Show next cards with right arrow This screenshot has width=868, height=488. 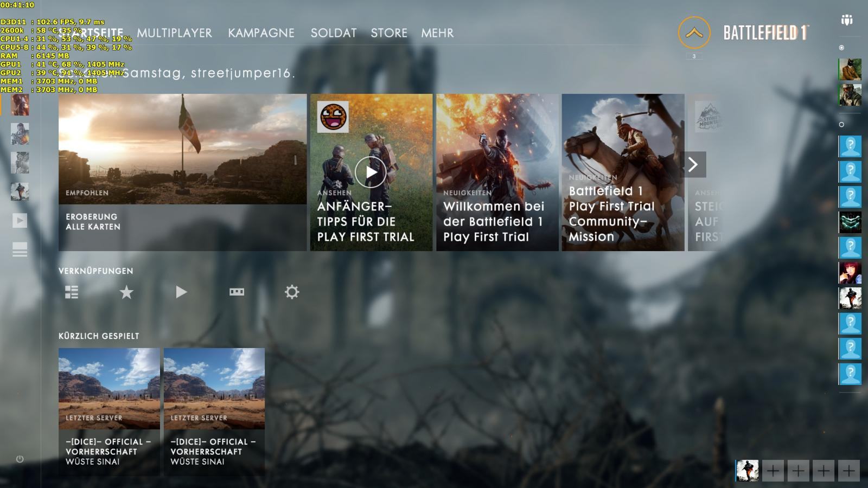693,164
